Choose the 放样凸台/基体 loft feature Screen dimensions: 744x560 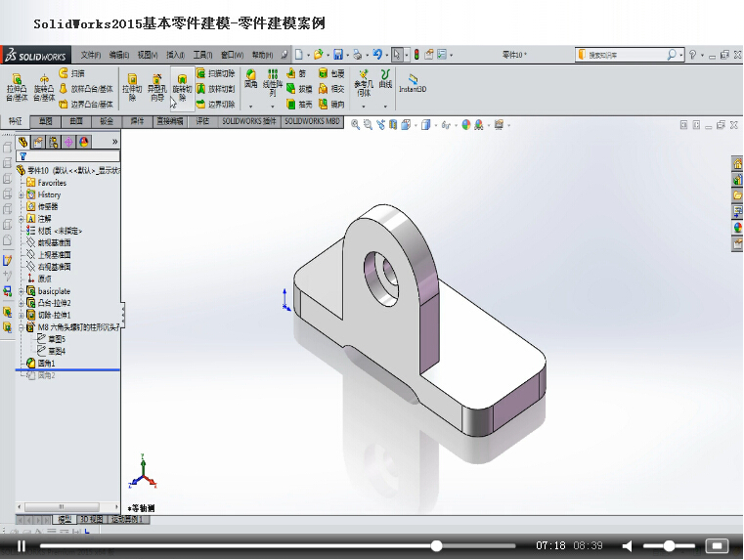(x=86, y=89)
